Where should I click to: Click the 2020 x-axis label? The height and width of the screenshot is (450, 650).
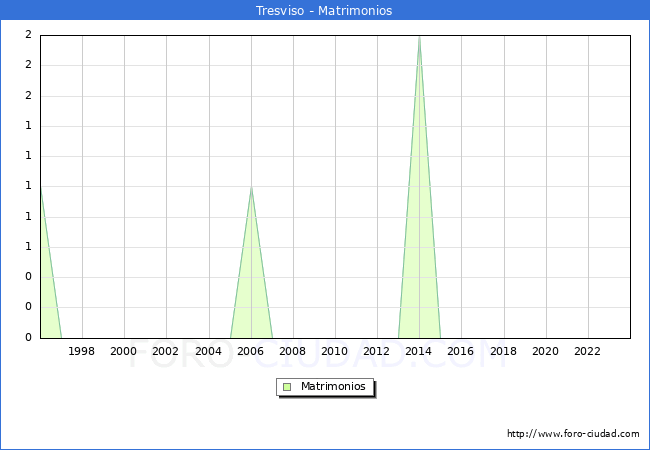pyautogui.click(x=545, y=351)
